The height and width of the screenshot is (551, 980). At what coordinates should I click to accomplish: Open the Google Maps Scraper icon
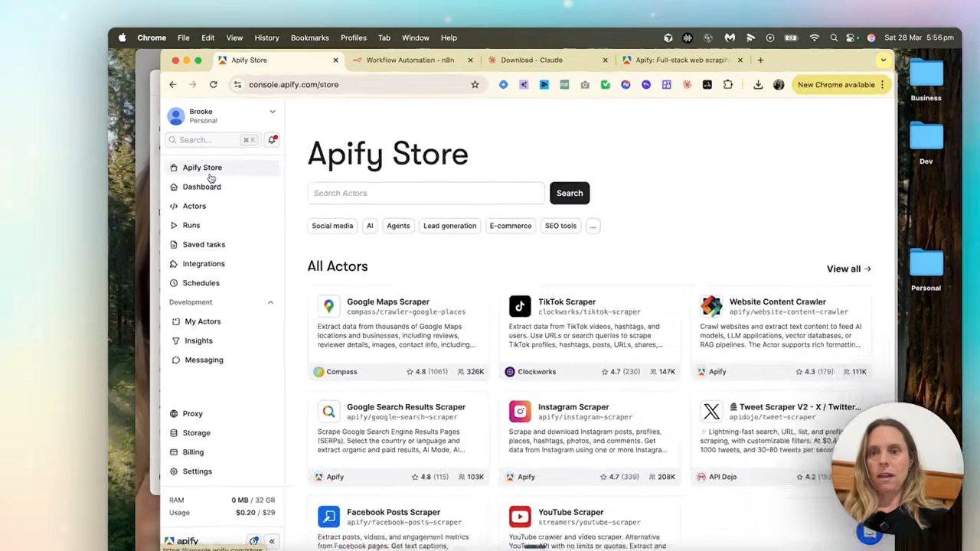point(328,306)
